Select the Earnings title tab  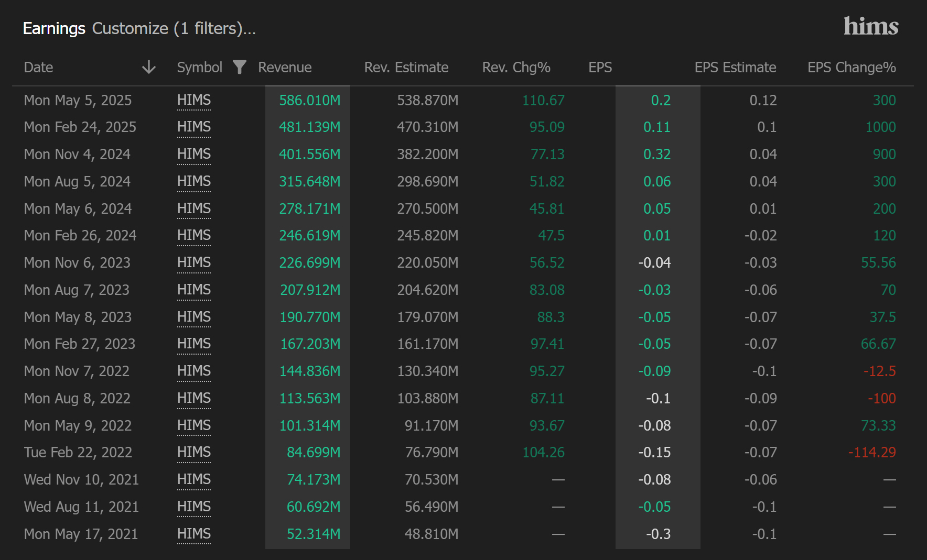[x=54, y=28]
